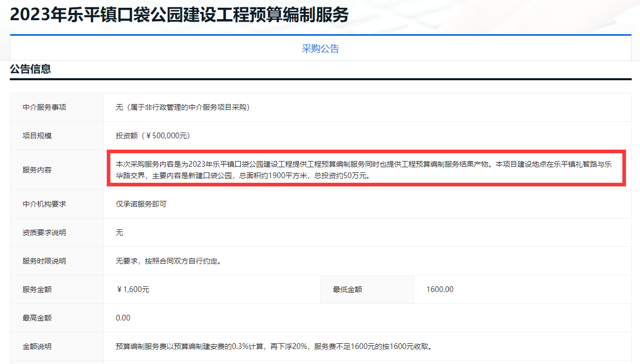Open the 采购公告 tab
Image resolution: width=640 pixels, height=364 pixels.
point(320,49)
